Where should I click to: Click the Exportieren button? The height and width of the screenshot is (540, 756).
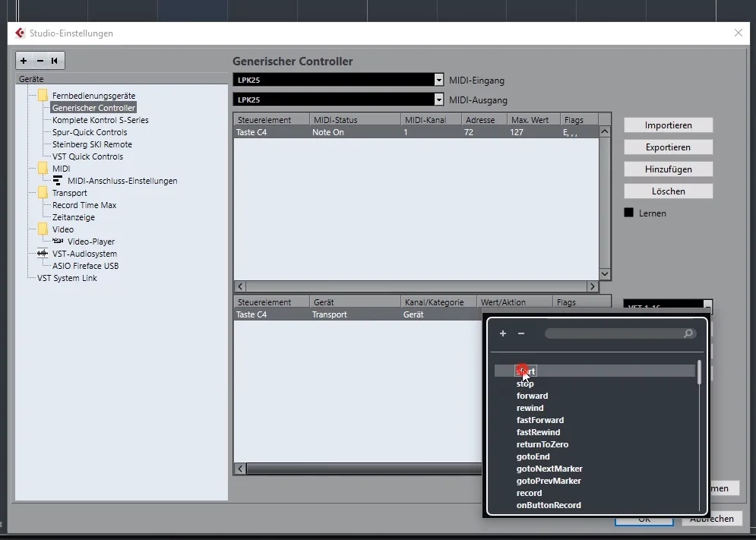669,147
